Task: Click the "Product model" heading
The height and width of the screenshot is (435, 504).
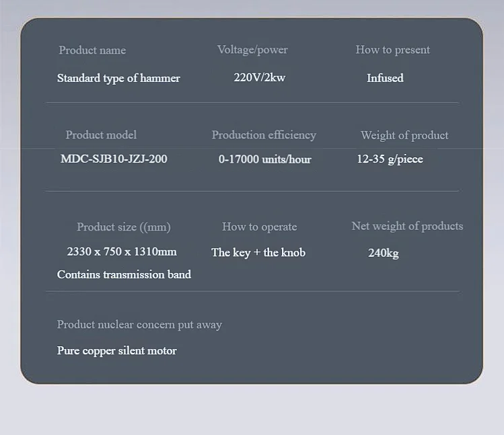Action: [101, 135]
